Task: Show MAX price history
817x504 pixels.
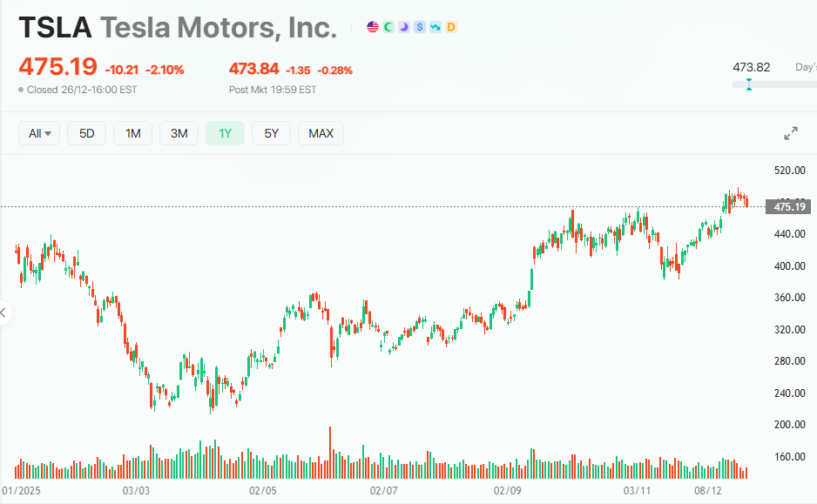Action: coord(321,133)
